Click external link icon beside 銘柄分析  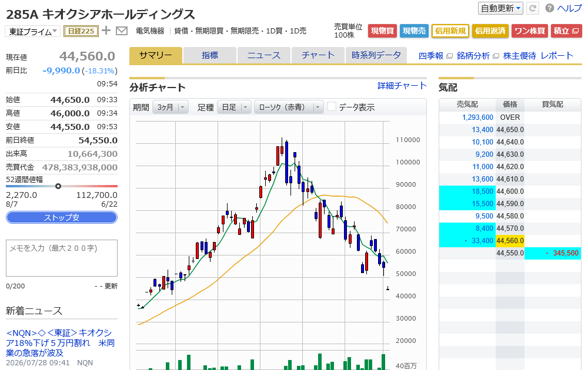pyautogui.click(x=496, y=56)
